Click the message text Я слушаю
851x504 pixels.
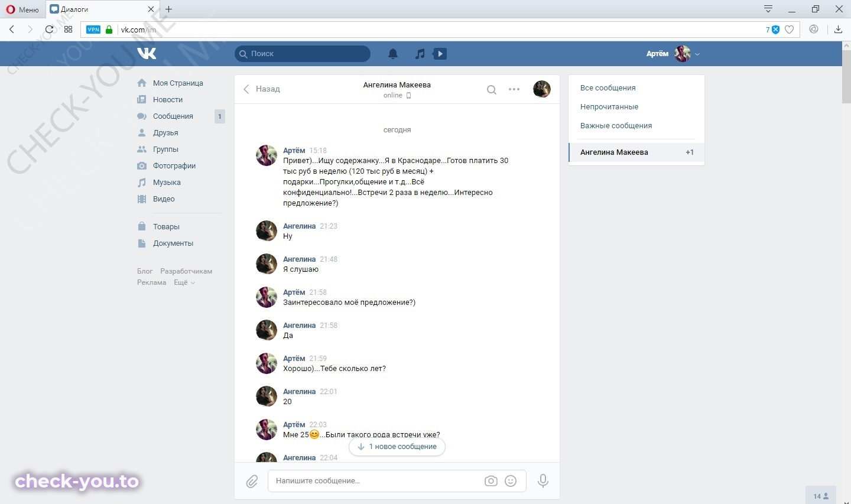(301, 269)
